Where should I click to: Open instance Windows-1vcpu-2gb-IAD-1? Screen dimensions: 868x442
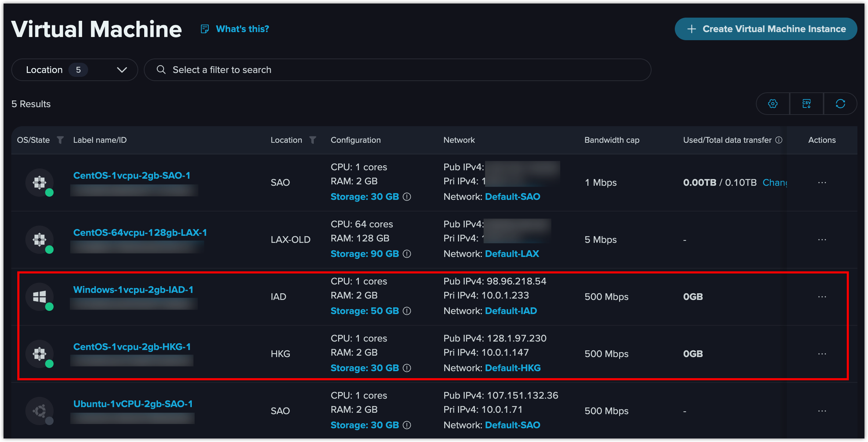(x=133, y=290)
